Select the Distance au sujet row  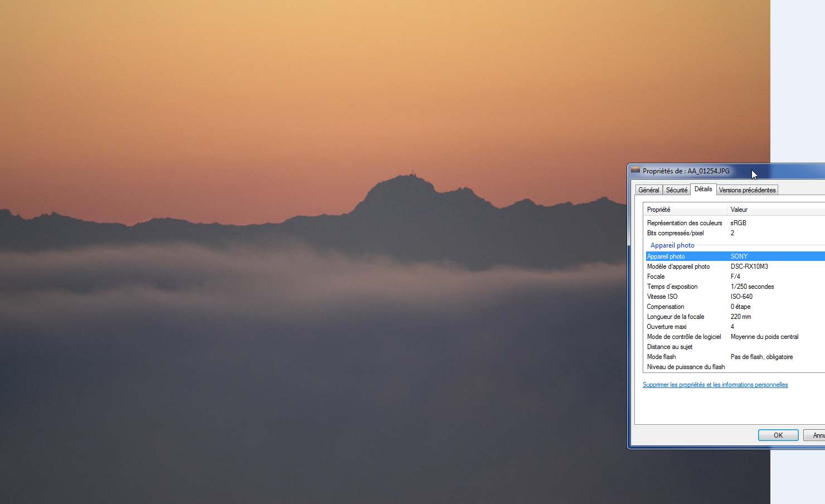tap(735, 347)
